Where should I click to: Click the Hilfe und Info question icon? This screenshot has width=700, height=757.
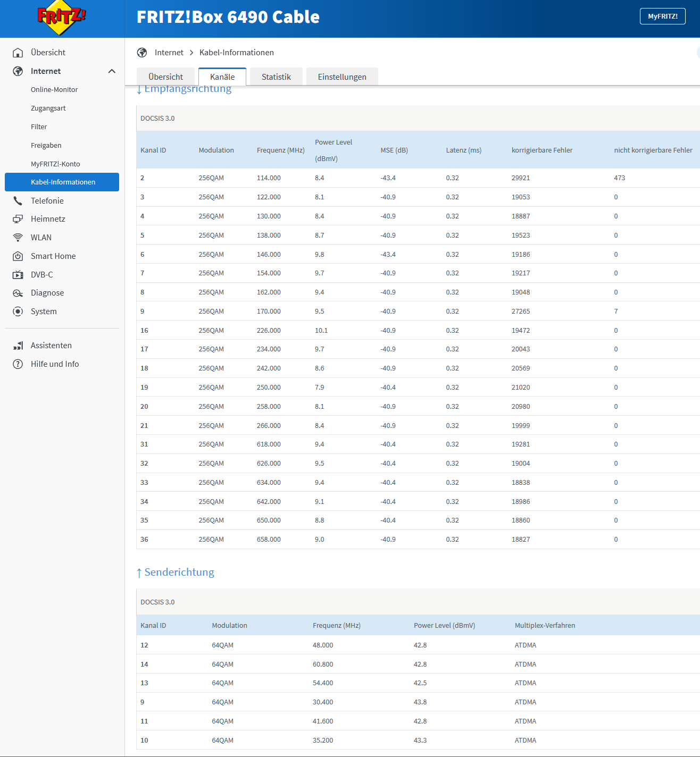pos(18,364)
